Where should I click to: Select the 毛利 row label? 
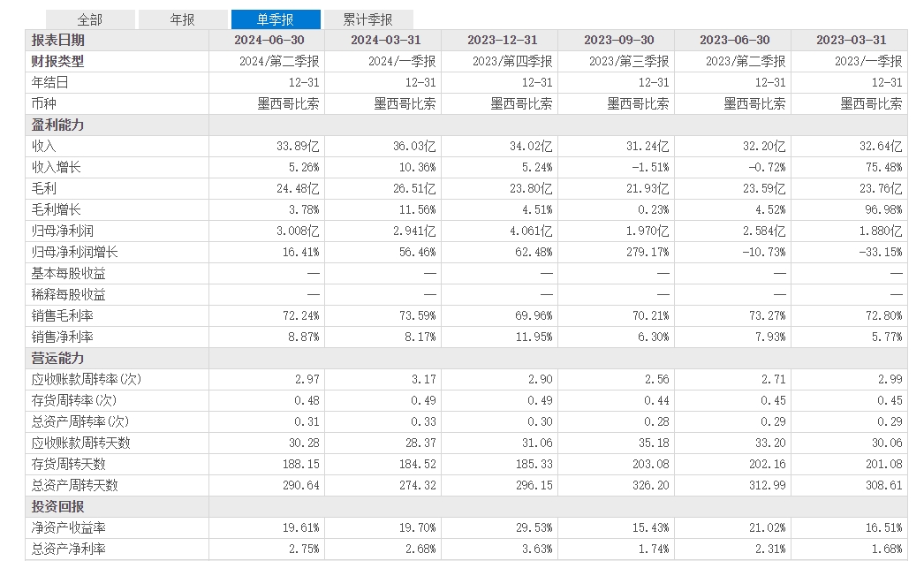[43, 188]
